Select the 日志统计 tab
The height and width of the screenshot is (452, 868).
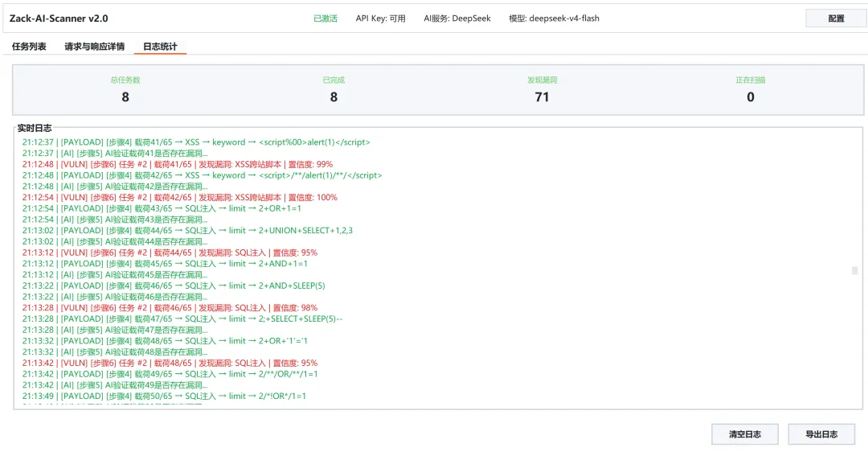[x=160, y=47]
